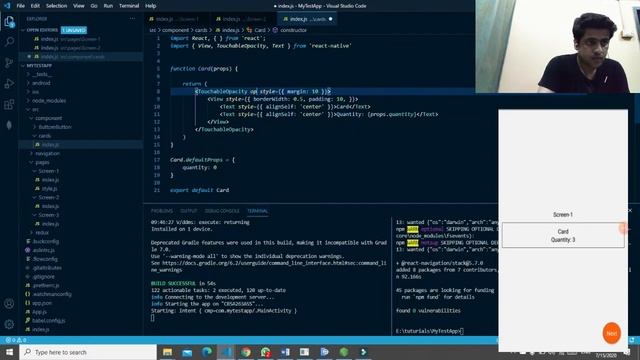Open the Explorer view in activity bar

9,21
